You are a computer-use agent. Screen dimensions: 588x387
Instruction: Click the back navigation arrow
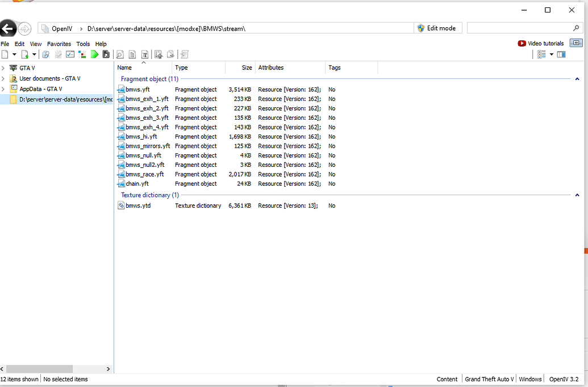(x=8, y=28)
